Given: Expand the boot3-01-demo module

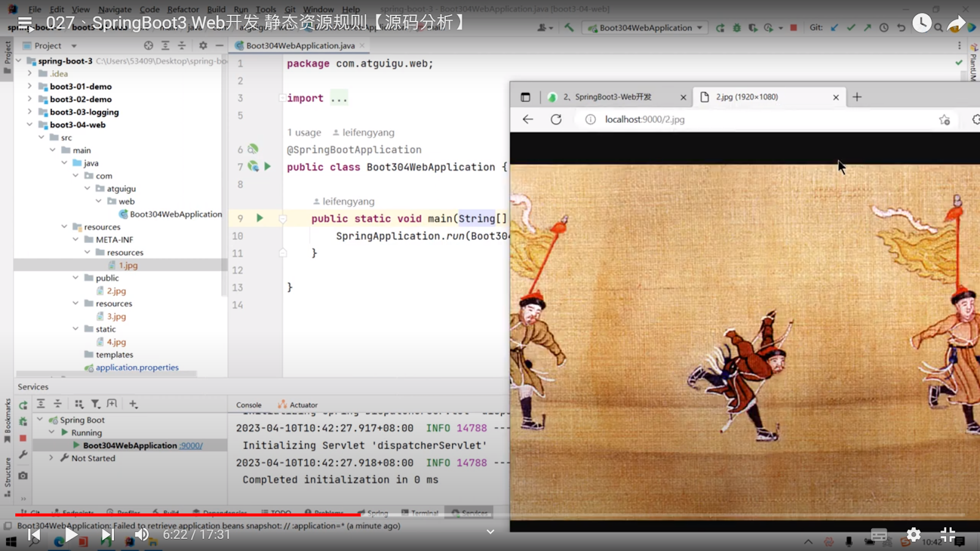Looking at the screenshot, I should coord(29,86).
